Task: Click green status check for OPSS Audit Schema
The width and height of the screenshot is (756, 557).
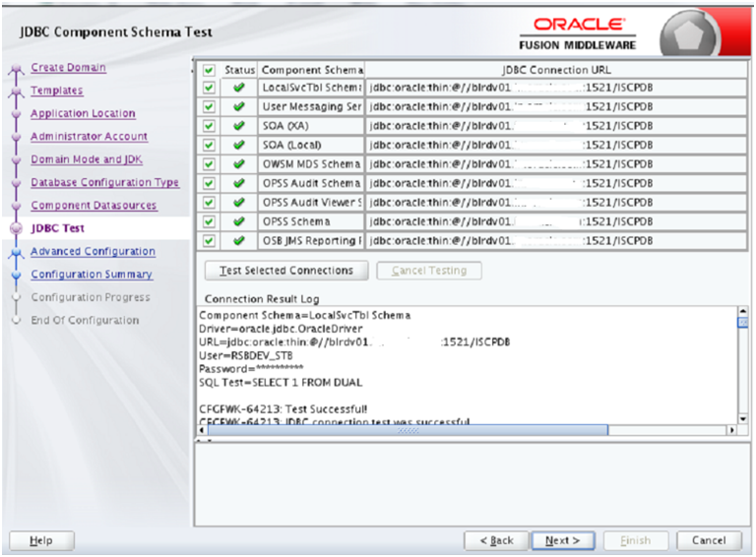Action: [238, 183]
